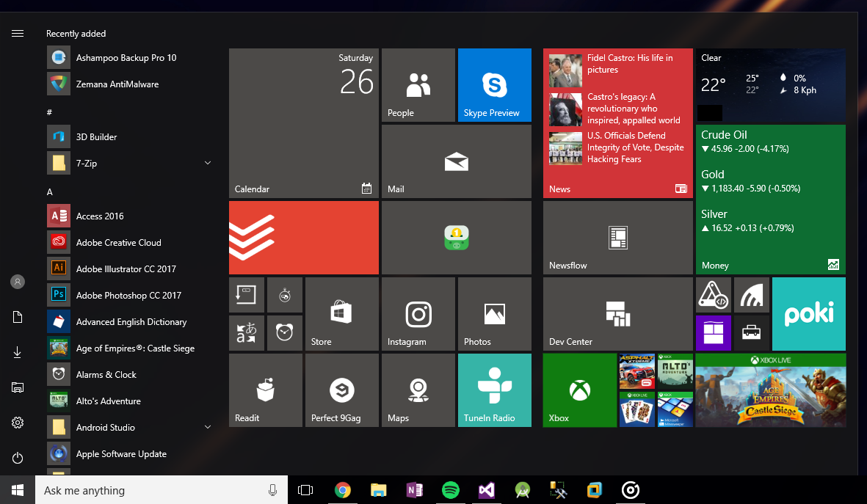
Task: Open the Poki tile
Action: click(x=808, y=314)
